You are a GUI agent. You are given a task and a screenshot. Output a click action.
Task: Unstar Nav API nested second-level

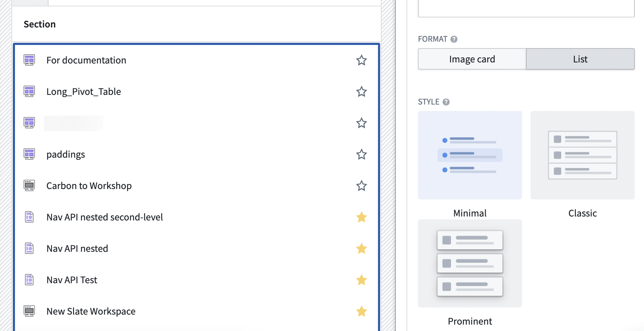coord(361,217)
